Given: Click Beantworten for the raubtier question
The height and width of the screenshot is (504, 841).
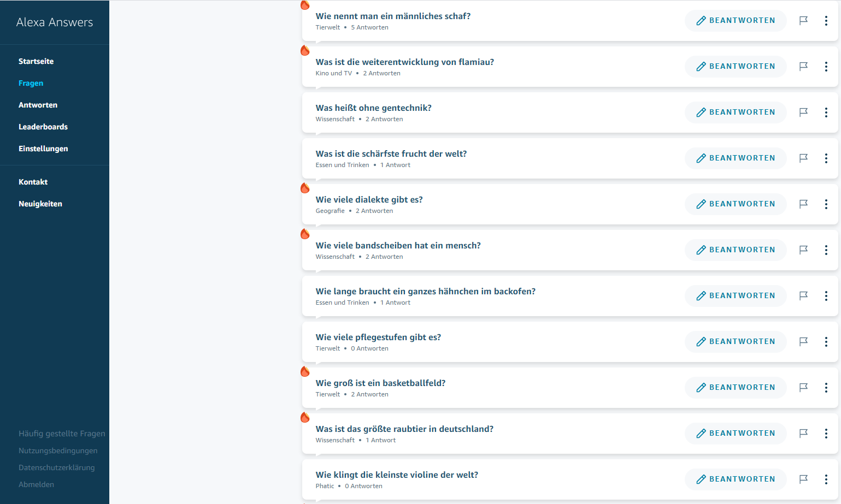Looking at the screenshot, I should pyautogui.click(x=736, y=434).
